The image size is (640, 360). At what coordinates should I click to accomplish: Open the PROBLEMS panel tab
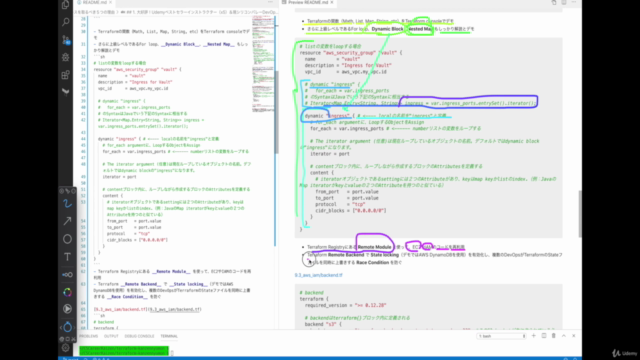[x=89, y=336]
